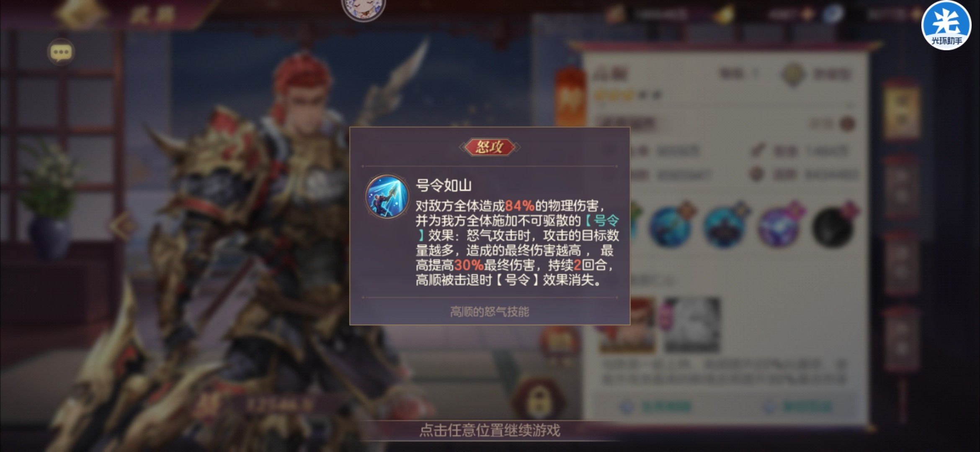The width and height of the screenshot is (980, 452).
Task: Tap the yellow hanging scroll tab at right
Action: click(x=901, y=110)
